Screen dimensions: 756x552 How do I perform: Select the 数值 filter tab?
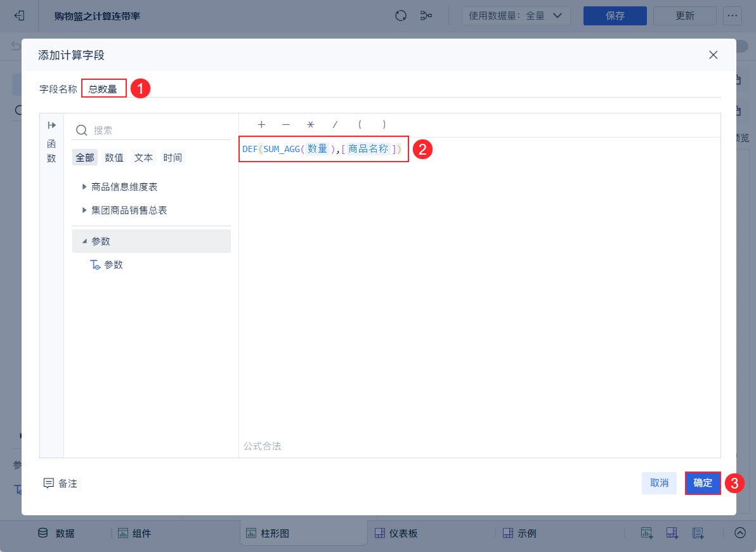click(x=114, y=158)
